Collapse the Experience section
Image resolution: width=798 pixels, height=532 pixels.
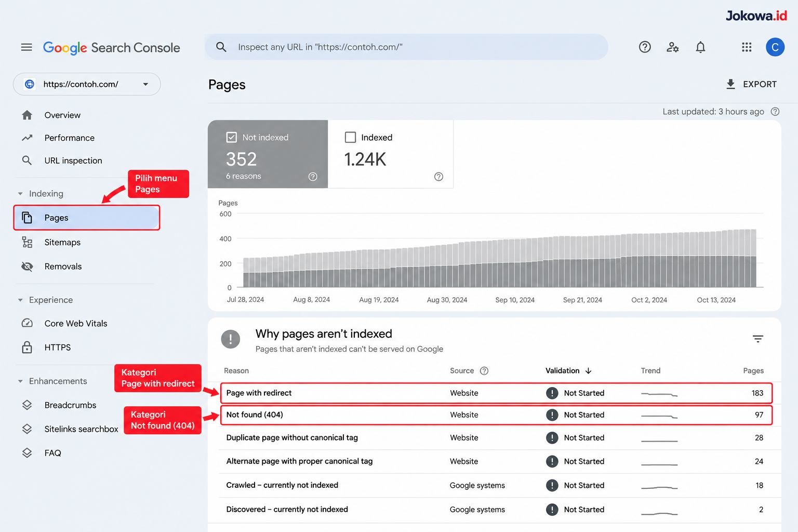tap(20, 300)
